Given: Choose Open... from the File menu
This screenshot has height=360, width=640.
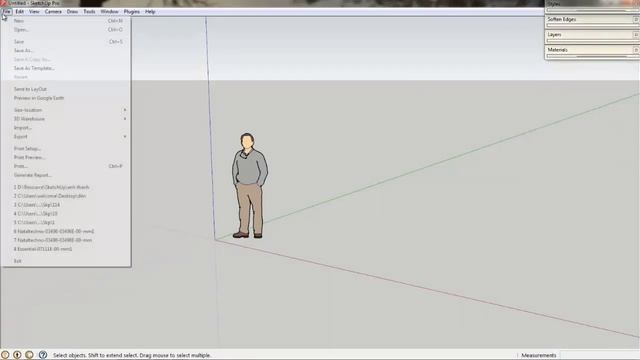Looking at the screenshot, I should click(66, 30).
